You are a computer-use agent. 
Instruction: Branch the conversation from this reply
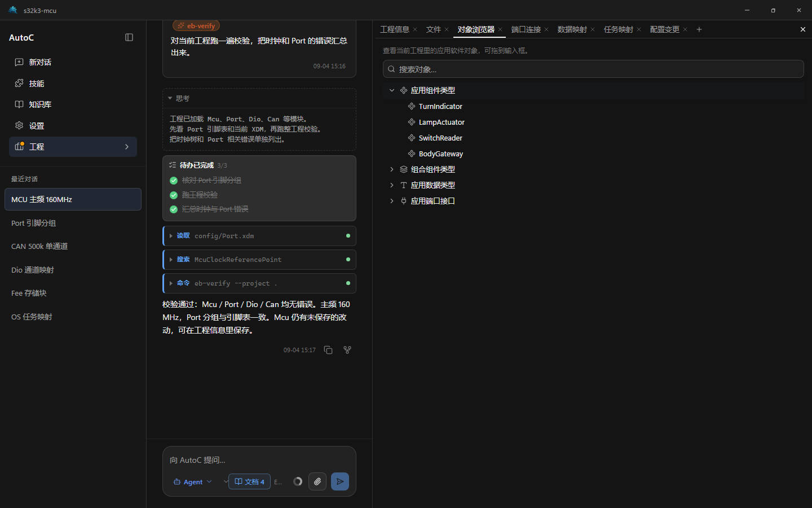[x=347, y=350]
